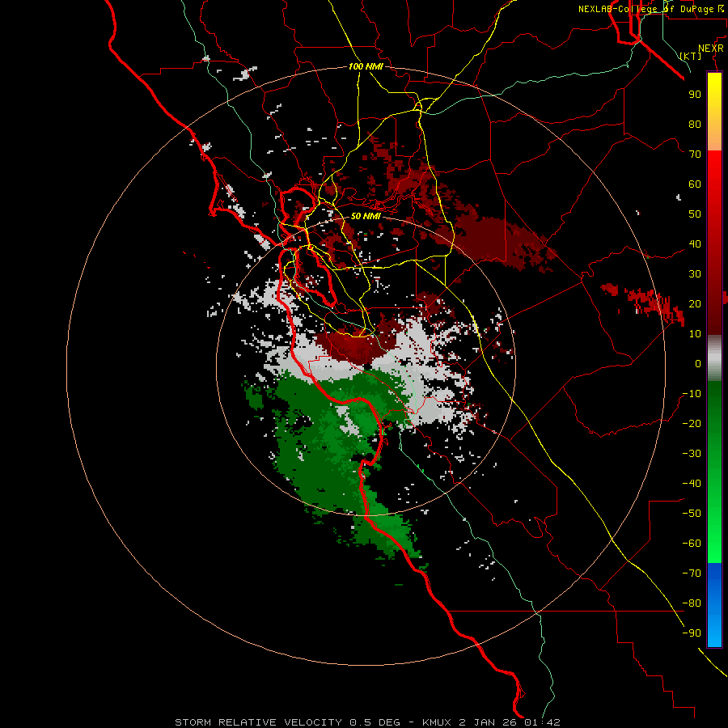
Task: Click the positive 30 value on velocity scale
Action: (695, 274)
